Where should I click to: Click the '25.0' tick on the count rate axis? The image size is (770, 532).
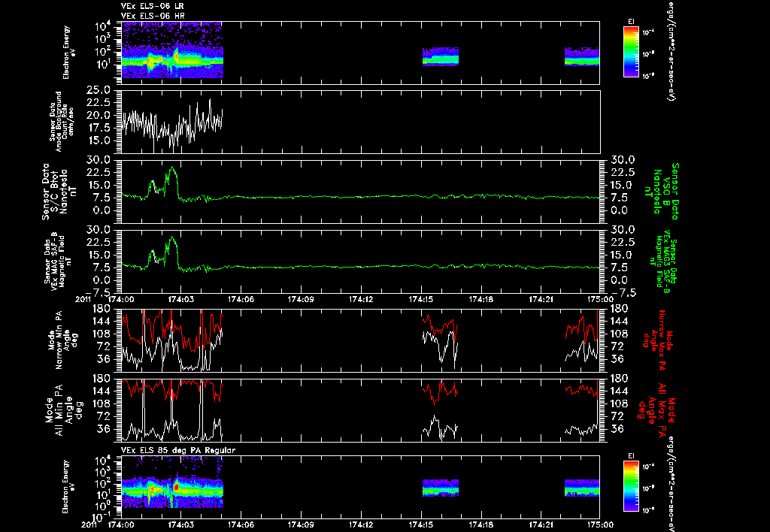tap(99, 90)
